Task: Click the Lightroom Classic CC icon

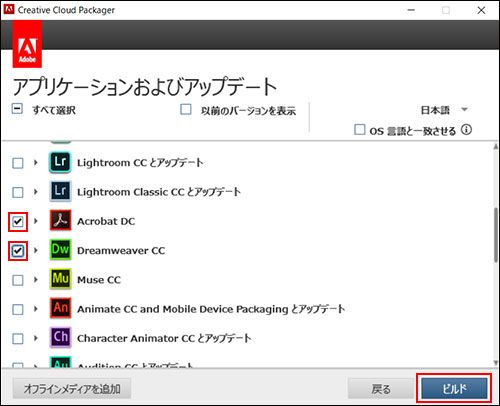Action: pyautogui.click(x=60, y=191)
